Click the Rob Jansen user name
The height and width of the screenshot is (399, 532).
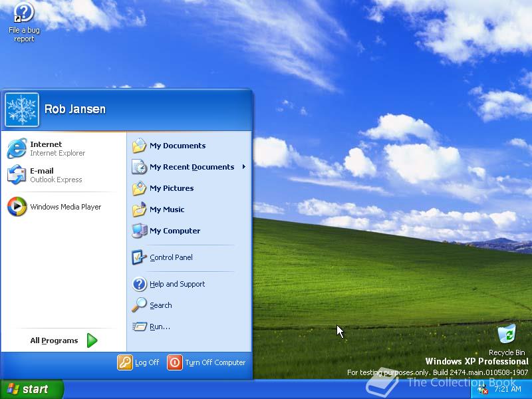click(x=75, y=109)
